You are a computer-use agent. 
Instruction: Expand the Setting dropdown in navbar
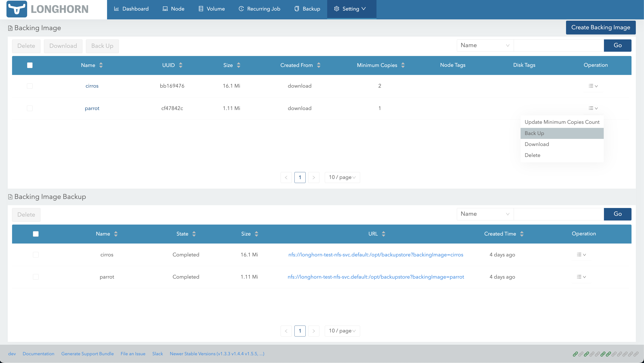coord(350,9)
